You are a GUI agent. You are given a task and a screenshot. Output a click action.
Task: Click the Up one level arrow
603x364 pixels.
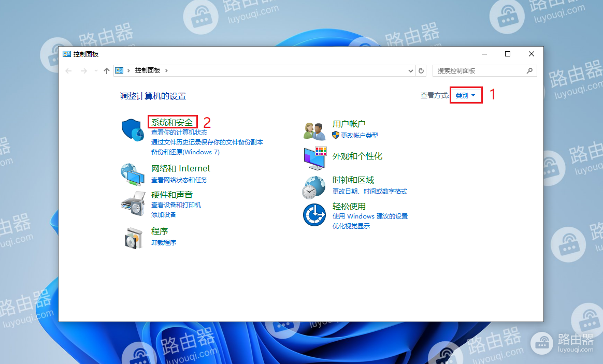[107, 71]
